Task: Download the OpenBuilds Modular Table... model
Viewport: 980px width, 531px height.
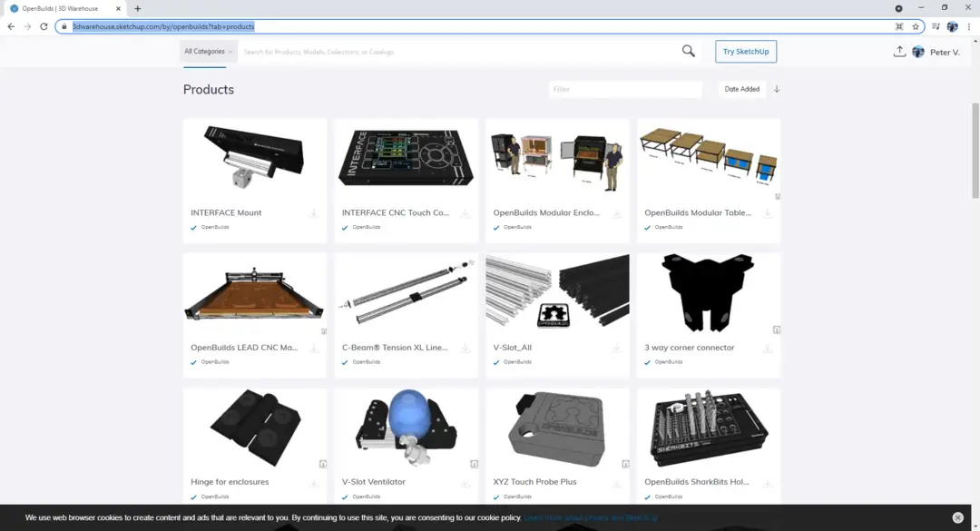Action: point(768,213)
